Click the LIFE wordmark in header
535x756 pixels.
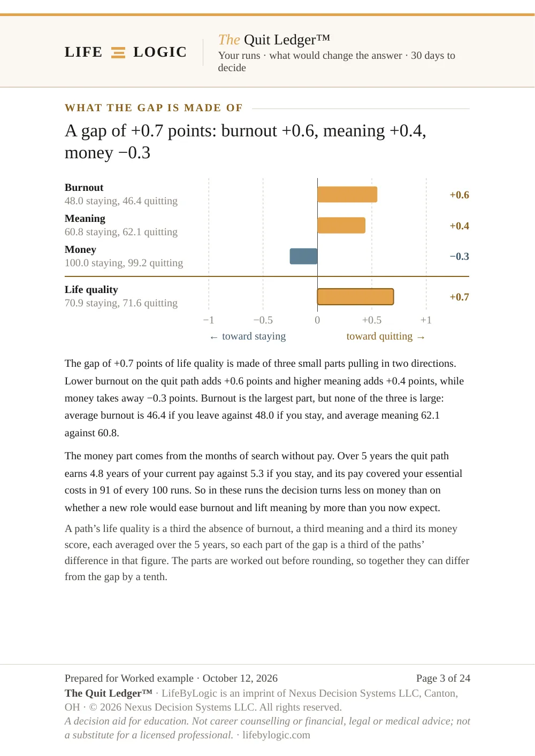[x=83, y=52]
